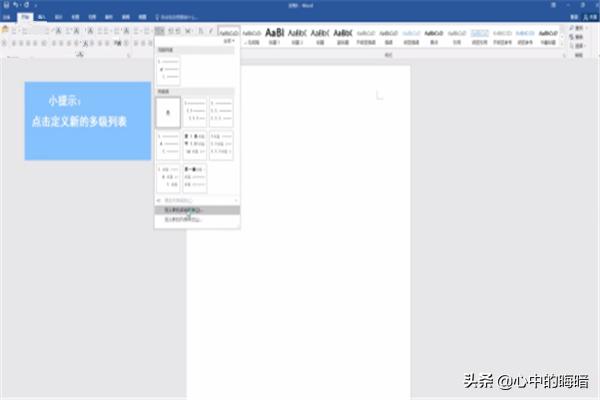Click the Save icon in quick access toolbar
This screenshot has height=400, width=600.
[7, 5]
